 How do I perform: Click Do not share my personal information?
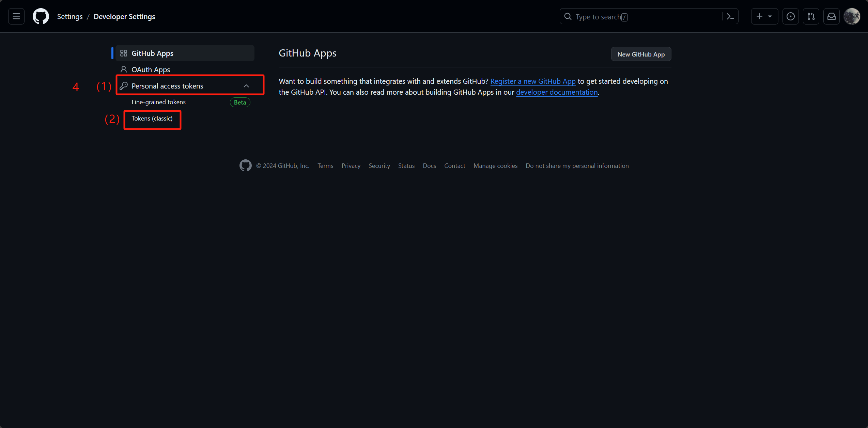[577, 166]
